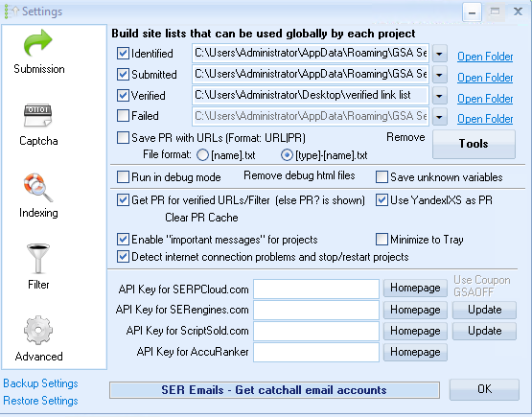Expand the Verified folder path dropdown

[x=440, y=96]
